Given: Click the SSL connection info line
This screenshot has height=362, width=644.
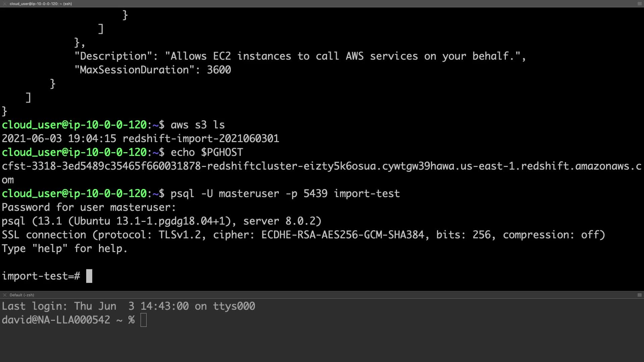Looking at the screenshot, I should 303,235.
